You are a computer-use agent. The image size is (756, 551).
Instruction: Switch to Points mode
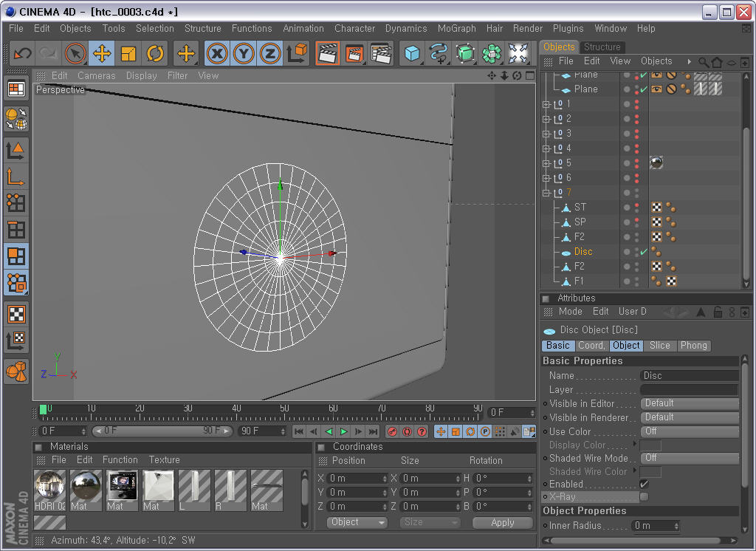click(16, 203)
